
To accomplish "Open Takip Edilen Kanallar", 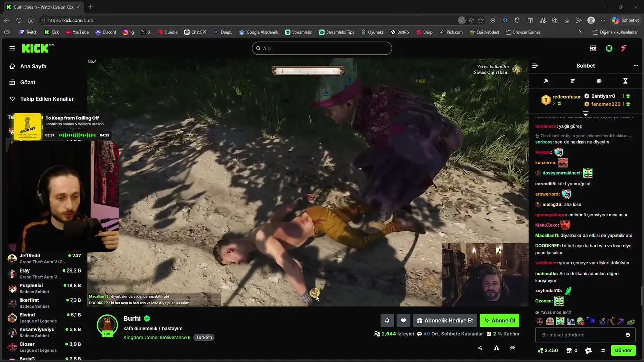I will click(x=47, y=99).
